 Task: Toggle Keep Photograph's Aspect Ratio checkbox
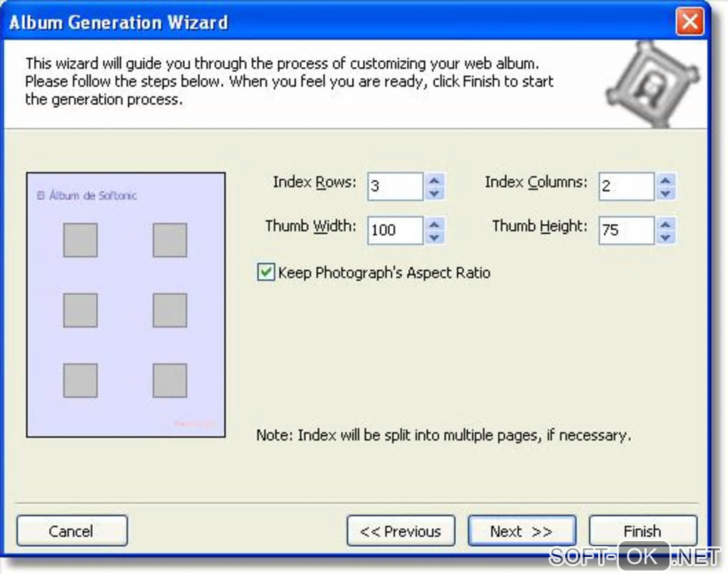266,272
